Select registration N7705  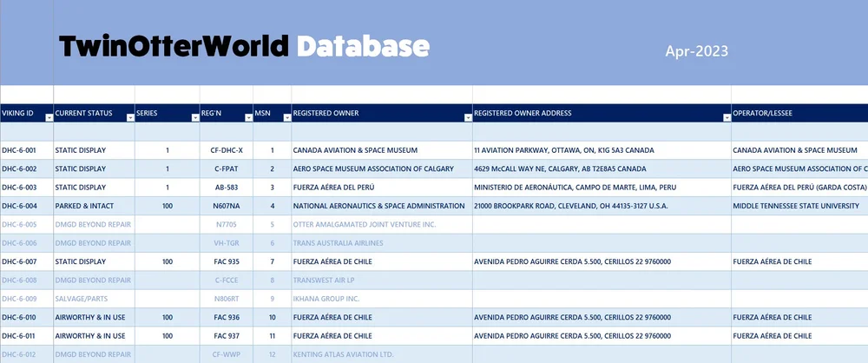pyautogui.click(x=227, y=224)
